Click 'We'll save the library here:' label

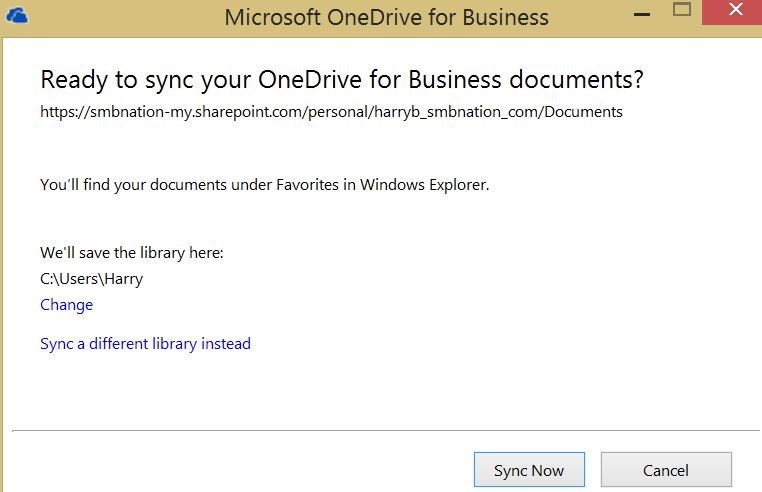point(132,253)
